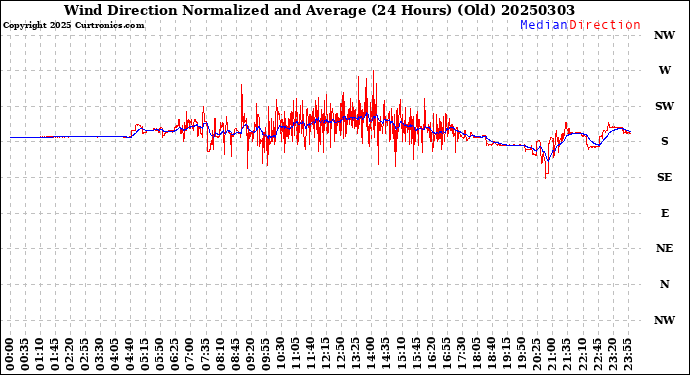The width and height of the screenshot is (690, 375).
Task: Click the 'W' direction axis label
Action: coord(664,70)
